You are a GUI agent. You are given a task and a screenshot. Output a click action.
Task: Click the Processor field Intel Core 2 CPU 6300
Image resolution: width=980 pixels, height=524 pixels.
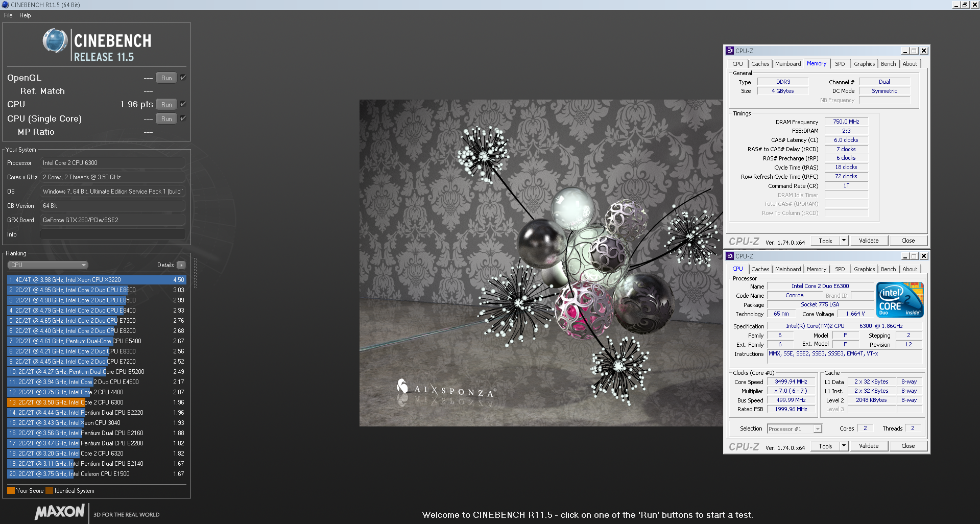(112, 163)
